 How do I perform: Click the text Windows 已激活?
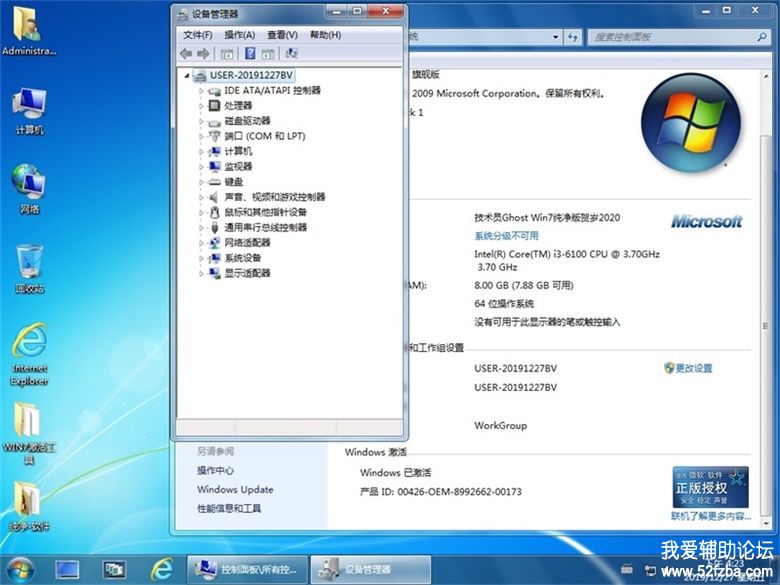395,473
